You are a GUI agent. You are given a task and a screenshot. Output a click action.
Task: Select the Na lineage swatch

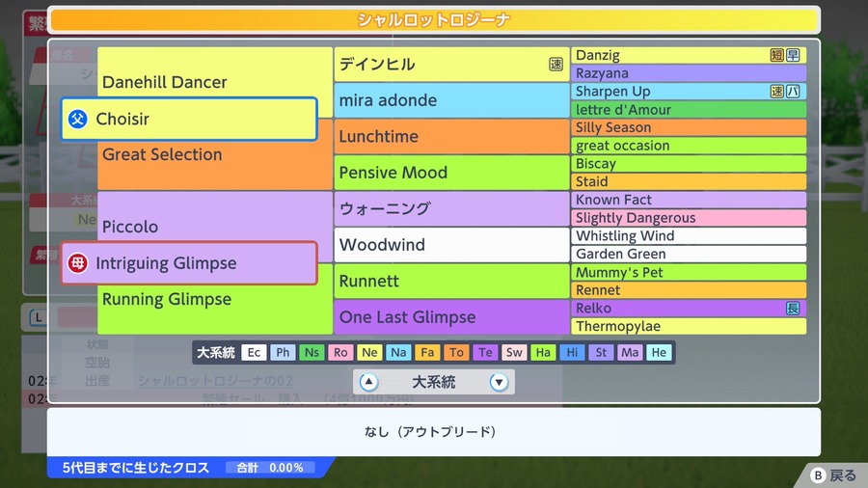pyautogui.click(x=398, y=352)
